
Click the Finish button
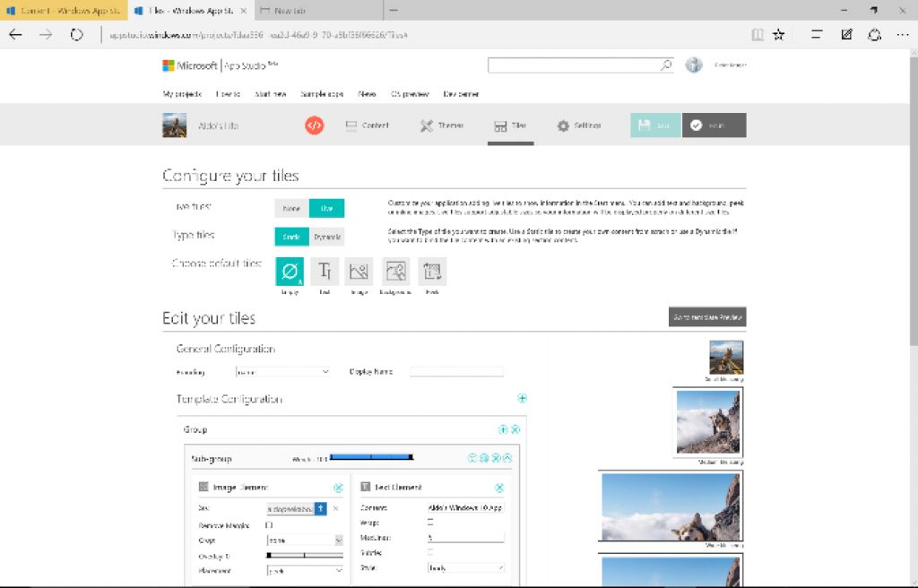714,125
